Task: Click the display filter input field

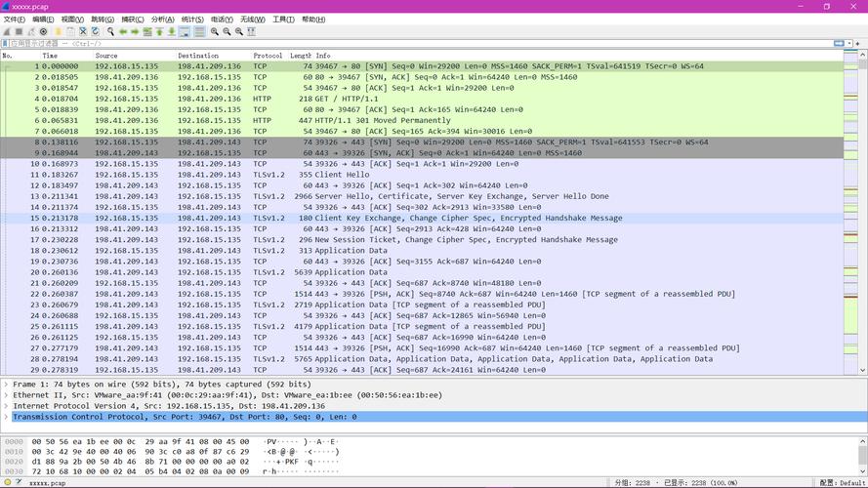Action: (421, 43)
